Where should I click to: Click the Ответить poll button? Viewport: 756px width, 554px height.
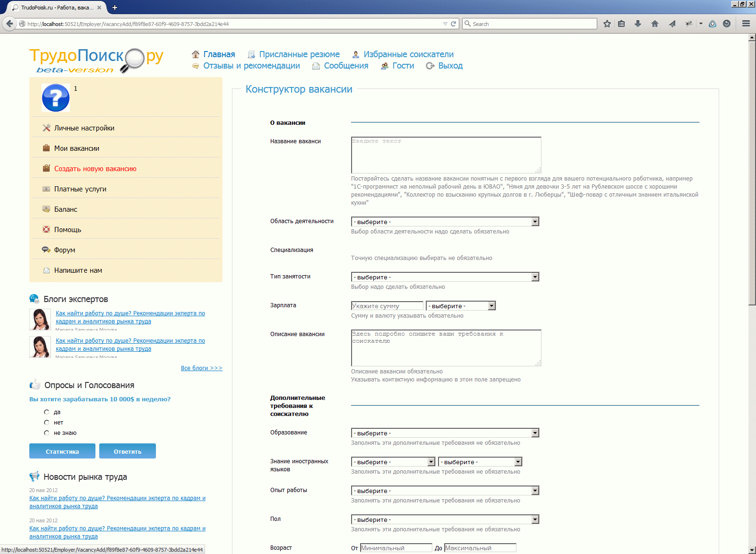[128, 451]
